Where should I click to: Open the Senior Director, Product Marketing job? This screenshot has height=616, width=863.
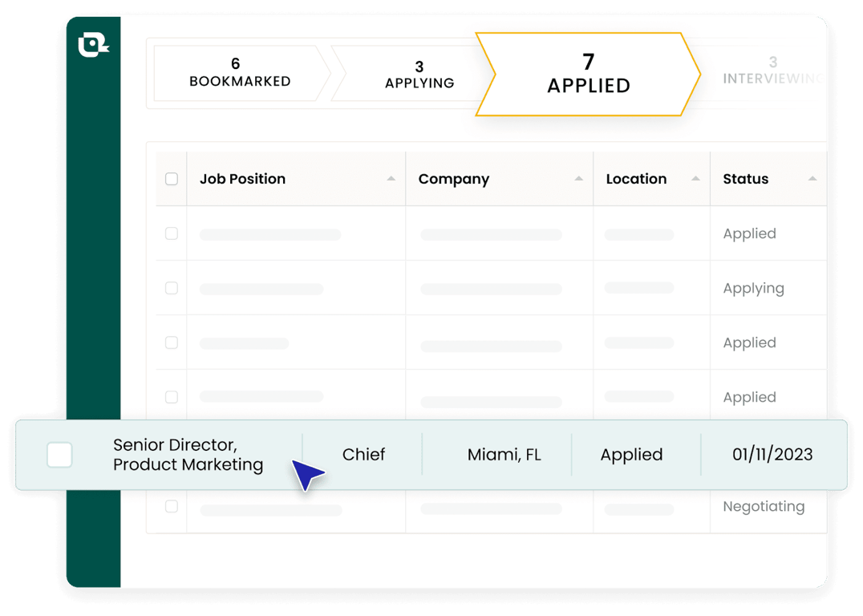188,455
